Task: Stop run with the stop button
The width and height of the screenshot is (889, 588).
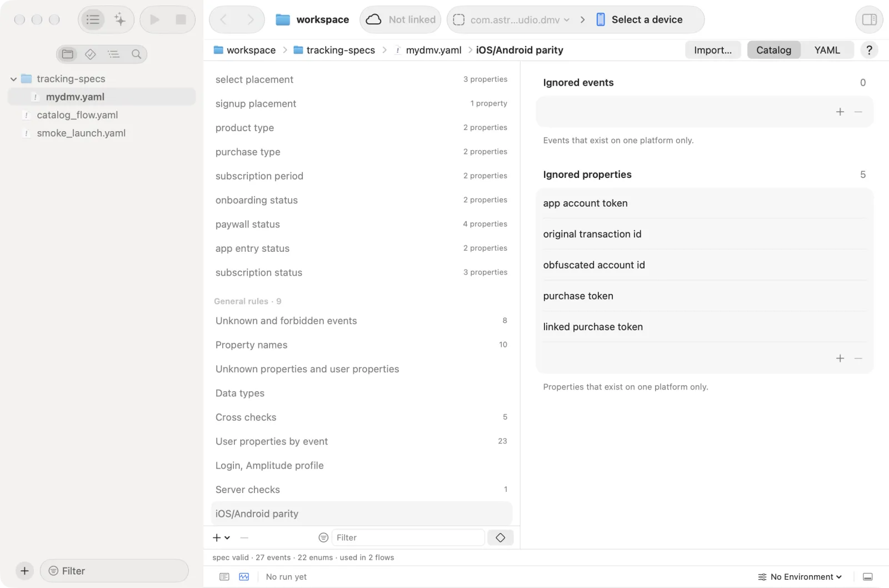Action: click(x=181, y=19)
